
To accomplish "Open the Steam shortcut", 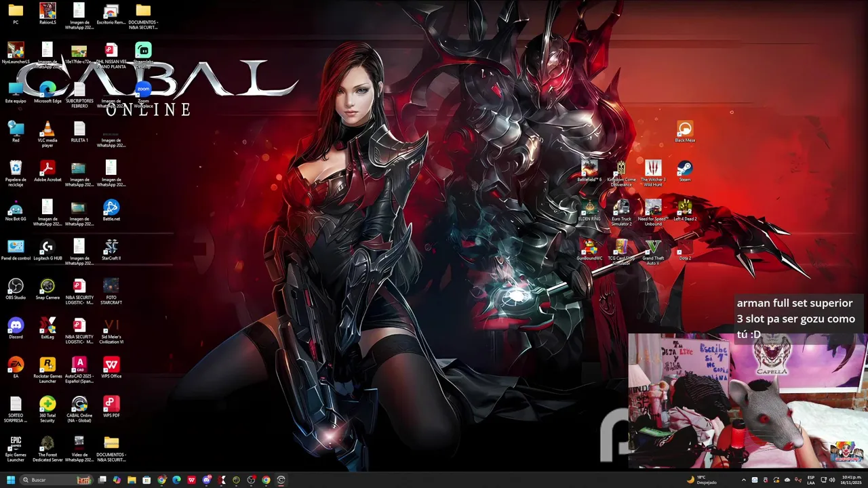I will [685, 171].
